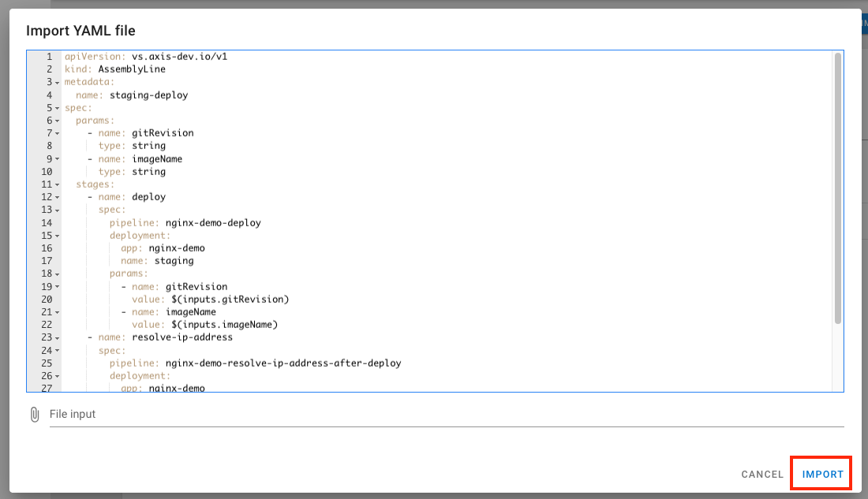
Task: Click line number 14 in the gutter
Action: [47, 223]
